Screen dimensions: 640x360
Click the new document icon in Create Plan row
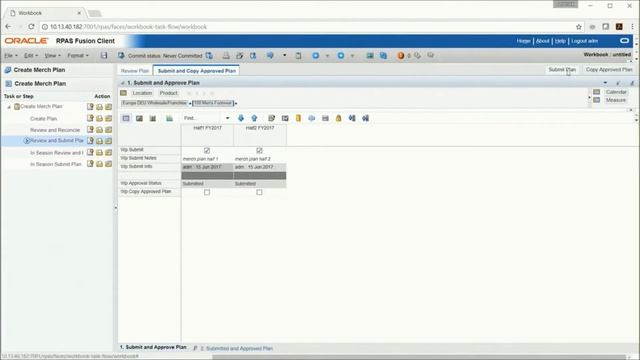coord(90,118)
